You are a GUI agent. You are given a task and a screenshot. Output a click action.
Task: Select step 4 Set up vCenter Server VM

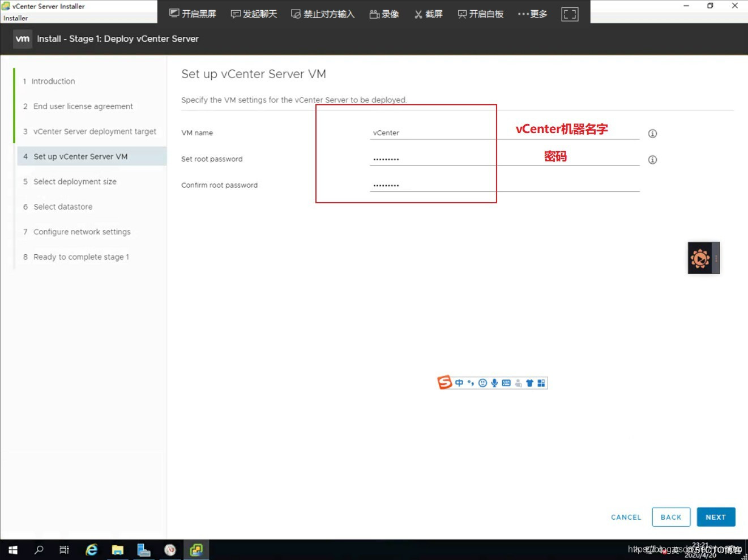(92, 156)
